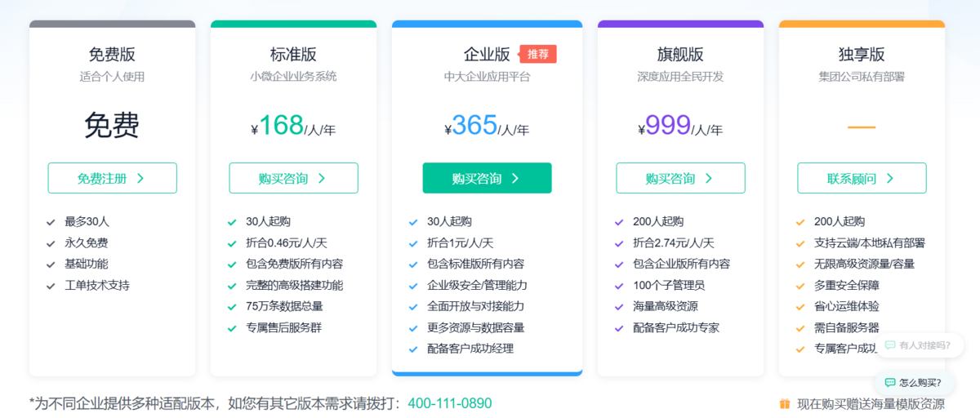Image resolution: width=980 pixels, height=418 pixels.
Task: Click the chevron on the 旗舰版 购买咨询 button
Action: click(709, 178)
